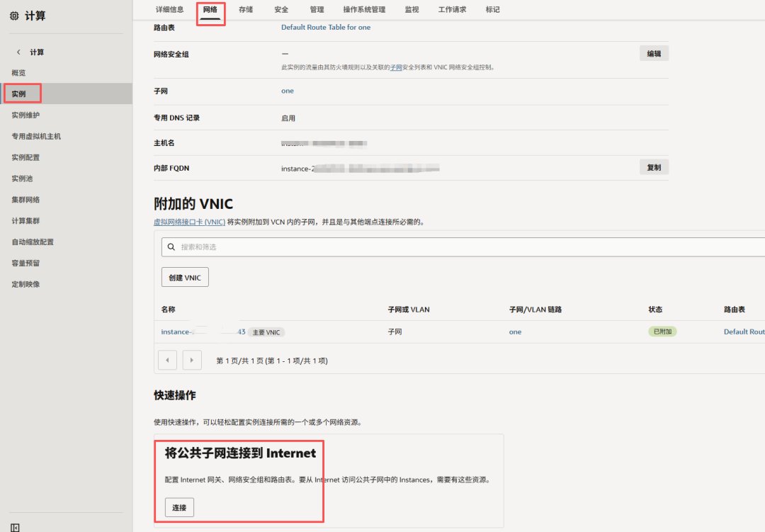Click the 启用 value for 专用 DNS 记录
Screen dimensions: 765x532
288,118
